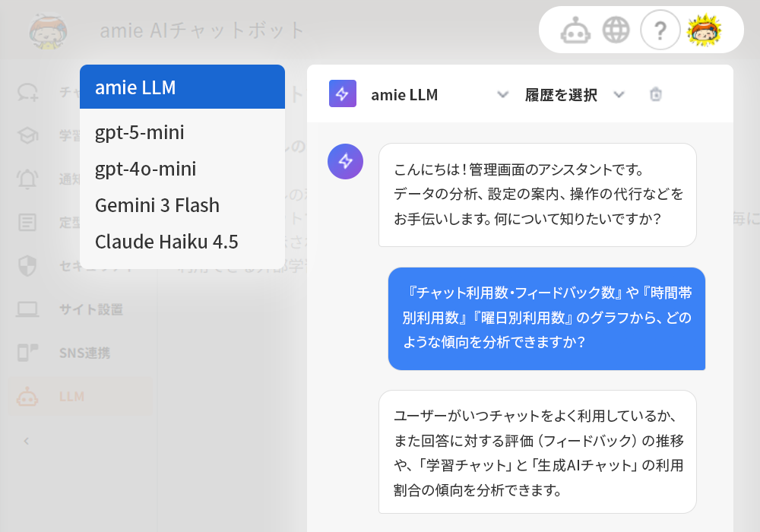Viewport: 760px width, 532px height.
Task: Open the learning graduation cap icon
Action: (27, 135)
